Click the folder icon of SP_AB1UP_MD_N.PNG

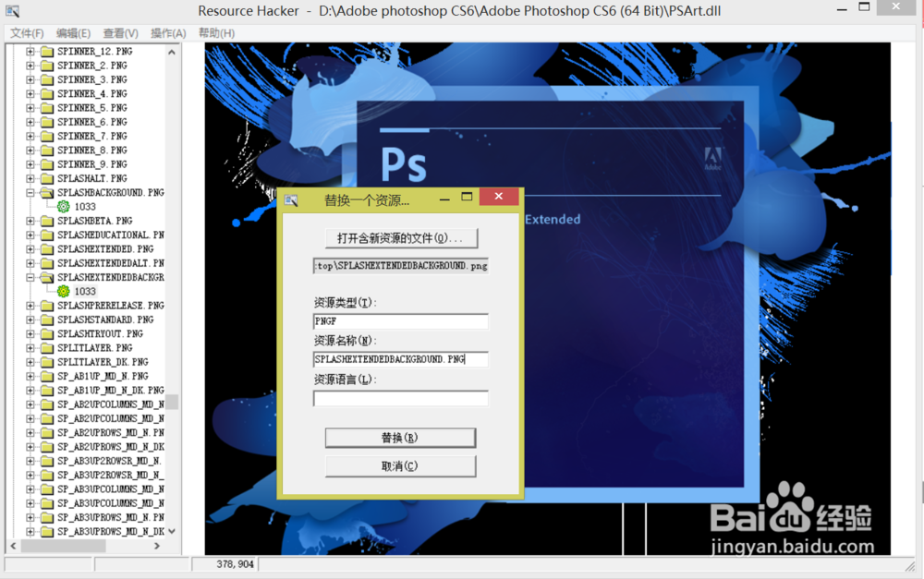point(47,377)
